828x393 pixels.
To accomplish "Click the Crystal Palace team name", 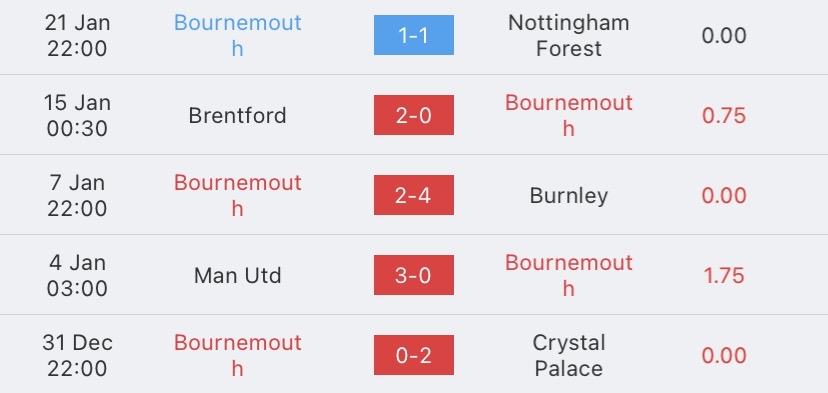I will click(x=569, y=355).
